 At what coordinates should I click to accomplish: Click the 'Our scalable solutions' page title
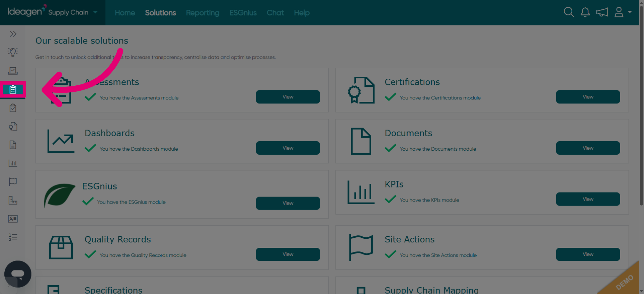tap(82, 41)
